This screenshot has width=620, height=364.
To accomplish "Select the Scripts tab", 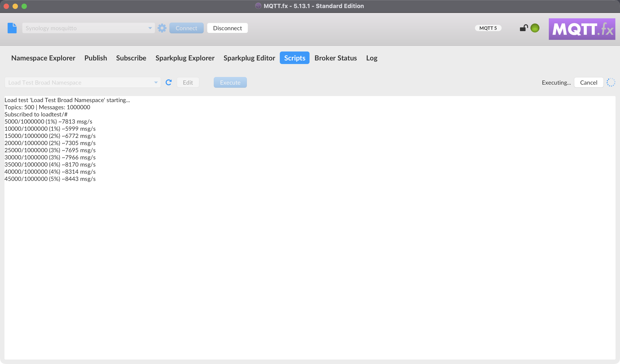I will 295,58.
